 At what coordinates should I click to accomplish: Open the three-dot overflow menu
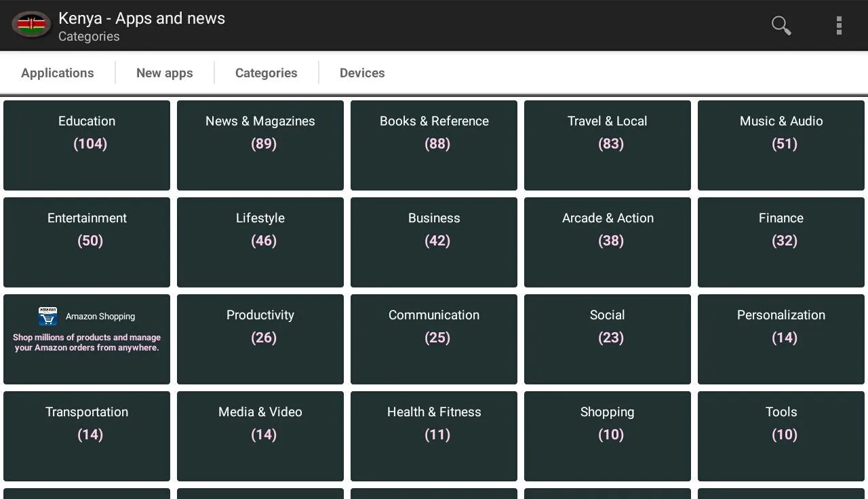coord(839,25)
